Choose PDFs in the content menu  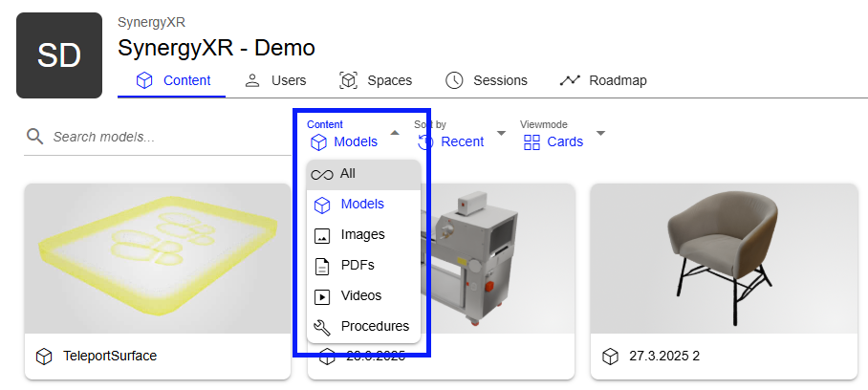(363, 266)
